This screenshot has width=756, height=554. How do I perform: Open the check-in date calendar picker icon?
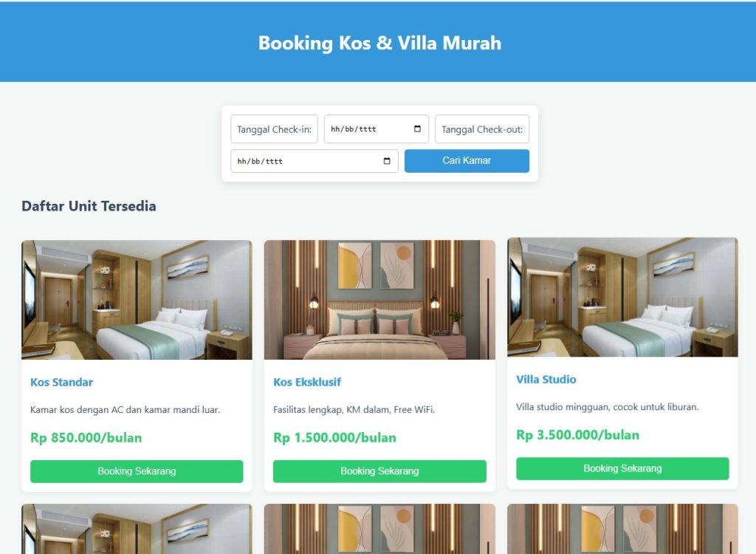(417, 129)
